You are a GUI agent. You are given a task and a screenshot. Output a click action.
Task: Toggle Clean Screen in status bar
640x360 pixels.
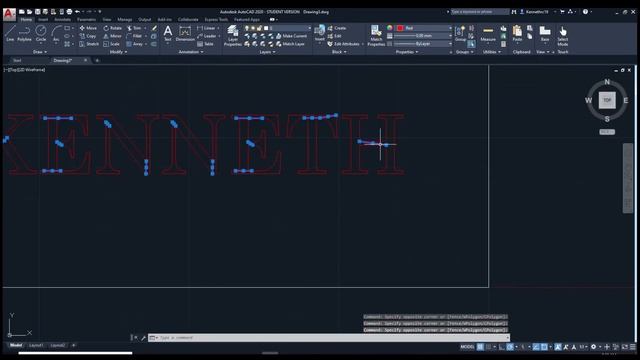(x=625, y=347)
